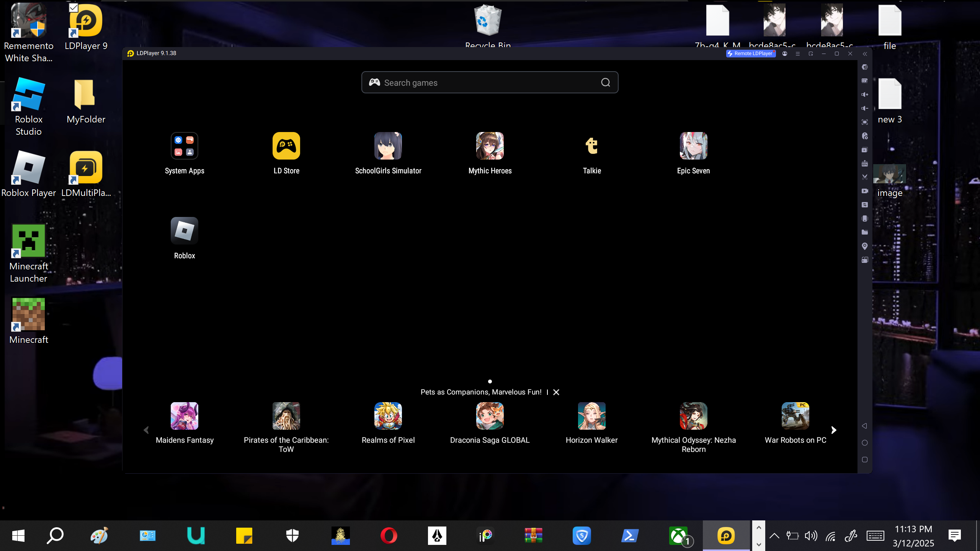The height and width of the screenshot is (551, 980).
Task: Click the rotate screen icon in sidebar
Action: (x=864, y=260)
